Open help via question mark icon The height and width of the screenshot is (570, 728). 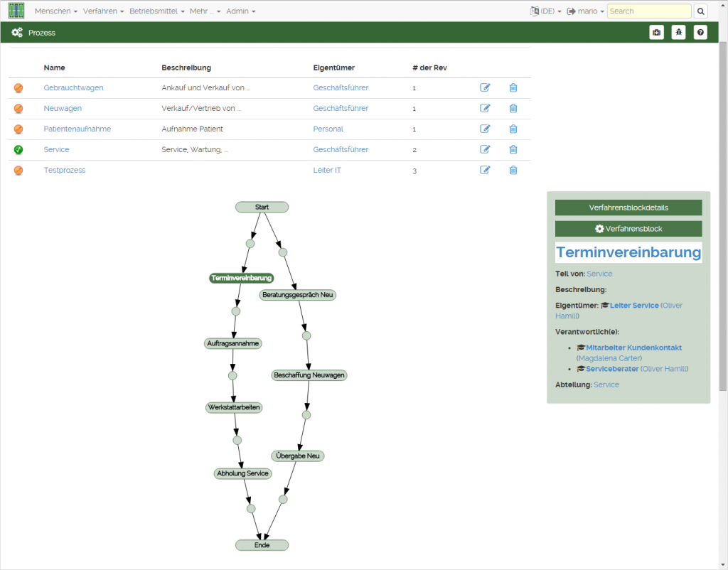click(700, 33)
